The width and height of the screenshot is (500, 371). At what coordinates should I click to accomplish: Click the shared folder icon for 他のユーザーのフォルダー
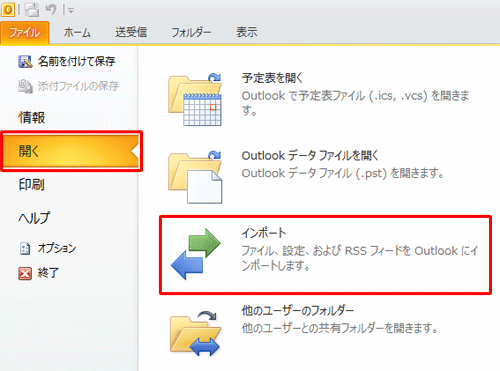[x=195, y=334]
